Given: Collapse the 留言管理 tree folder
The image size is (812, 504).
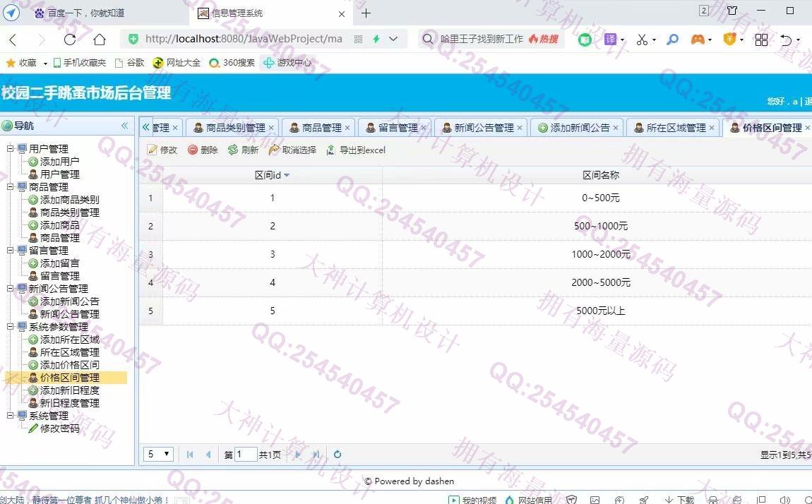Looking at the screenshot, I should tap(10, 250).
